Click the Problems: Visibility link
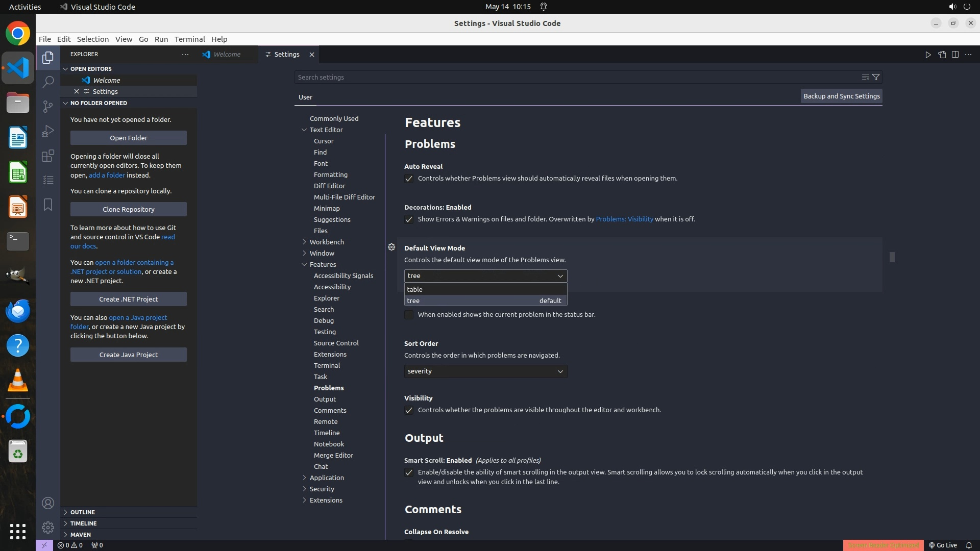980x551 pixels. (624, 219)
